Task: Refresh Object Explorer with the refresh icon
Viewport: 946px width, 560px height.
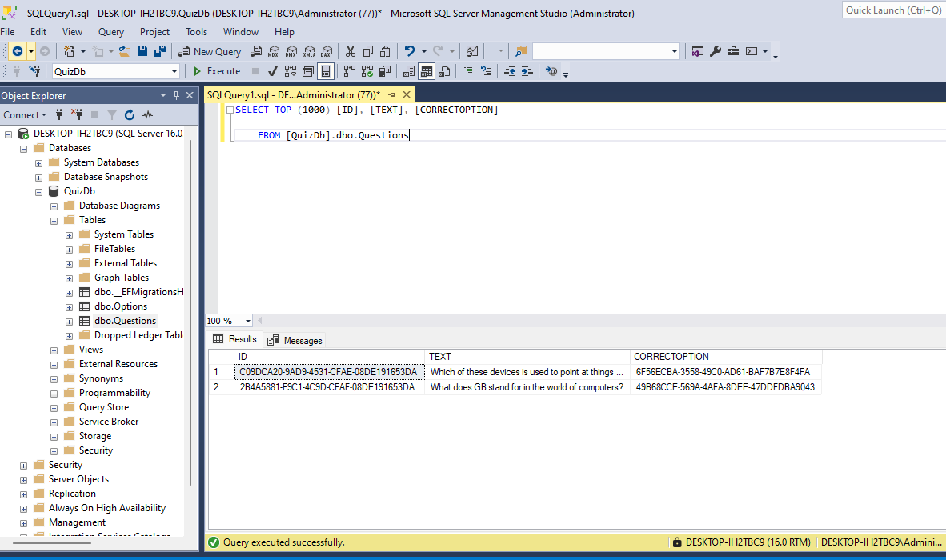Action: [130, 114]
